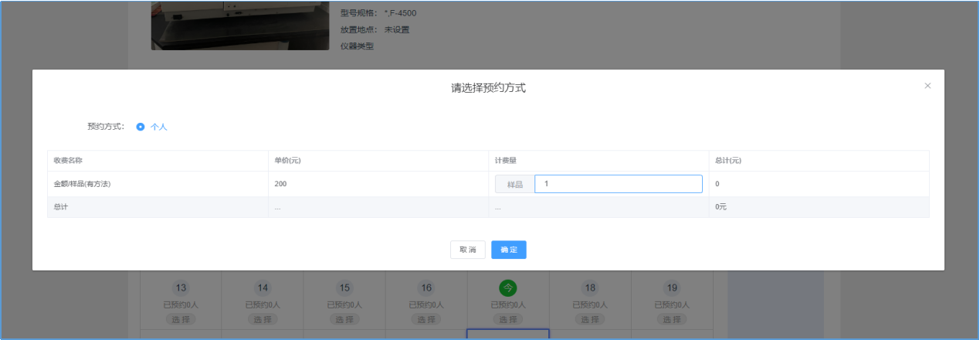Select day 15 in calendar
This screenshot has height=340, width=980.
pos(344,288)
